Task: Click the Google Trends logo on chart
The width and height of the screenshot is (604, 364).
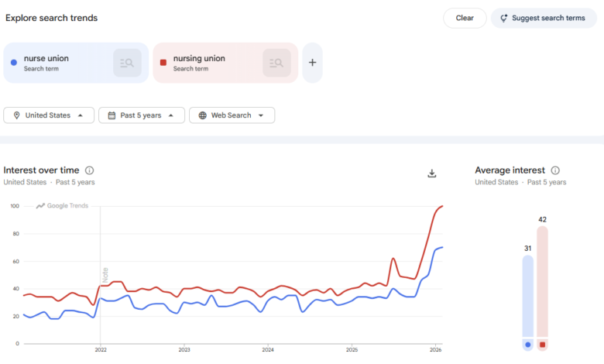Action: click(62, 205)
